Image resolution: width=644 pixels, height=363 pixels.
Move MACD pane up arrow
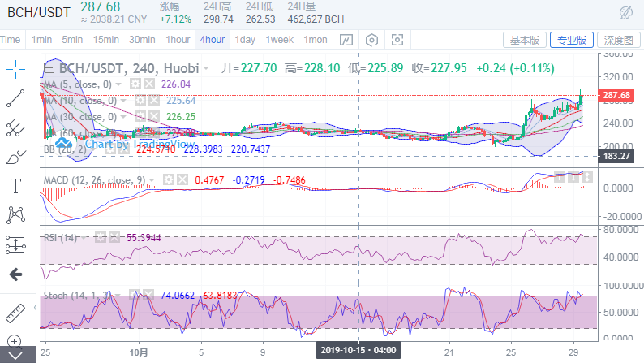559,177
